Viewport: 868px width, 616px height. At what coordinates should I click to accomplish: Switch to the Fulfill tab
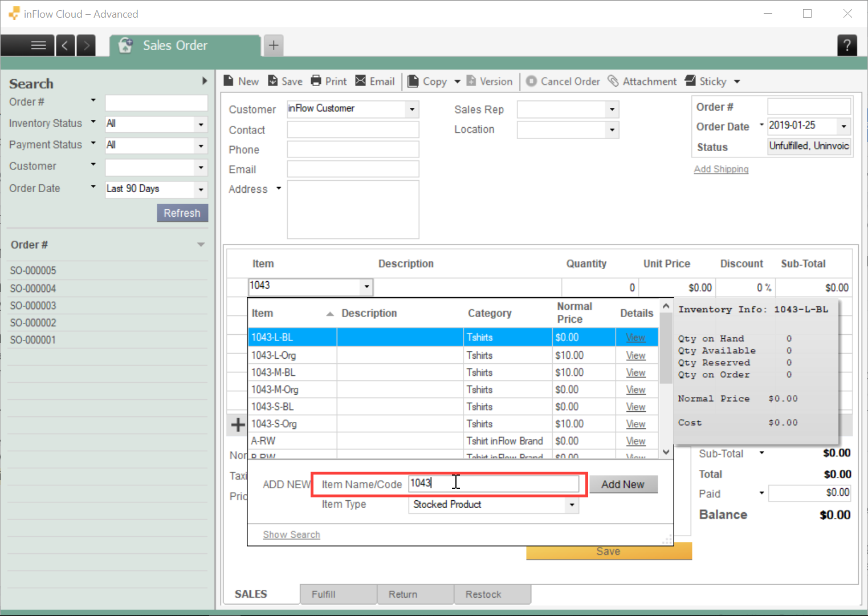pyautogui.click(x=339, y=594)
